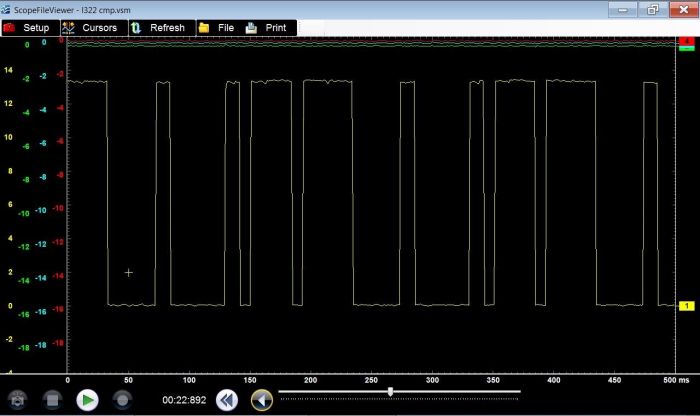This screenshot has width=700, height=416.
Task: Click the red Setup toolbox icon
Action: 9,28
